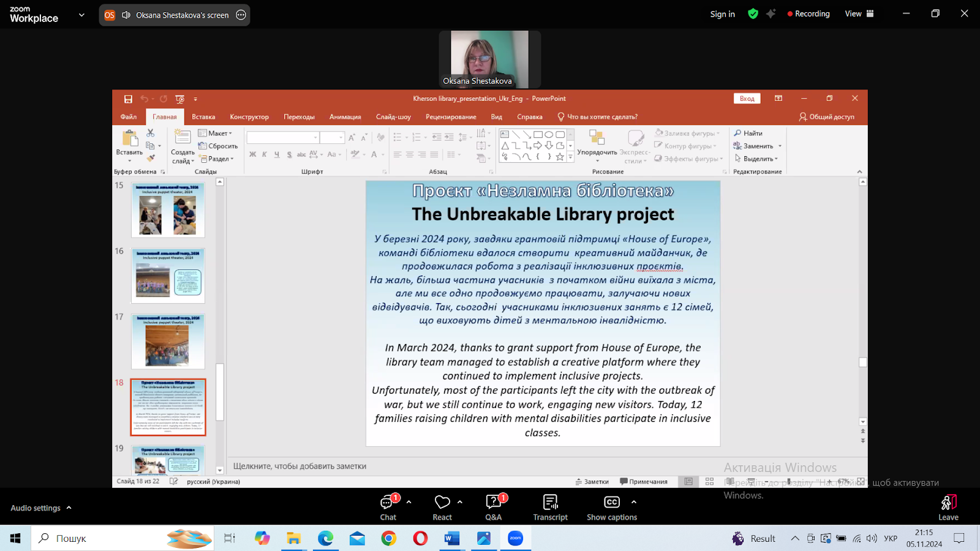This screenshot has width=980, height=551.
Task: Switch to the Конструктор tab
Action: click(249, 117)
